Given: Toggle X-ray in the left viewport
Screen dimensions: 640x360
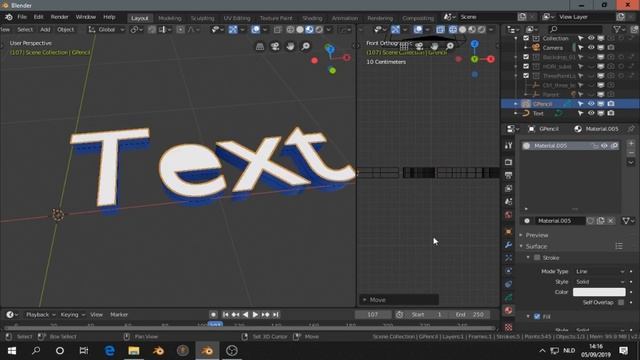Looking at the screenshot, I should coord(278,29).
